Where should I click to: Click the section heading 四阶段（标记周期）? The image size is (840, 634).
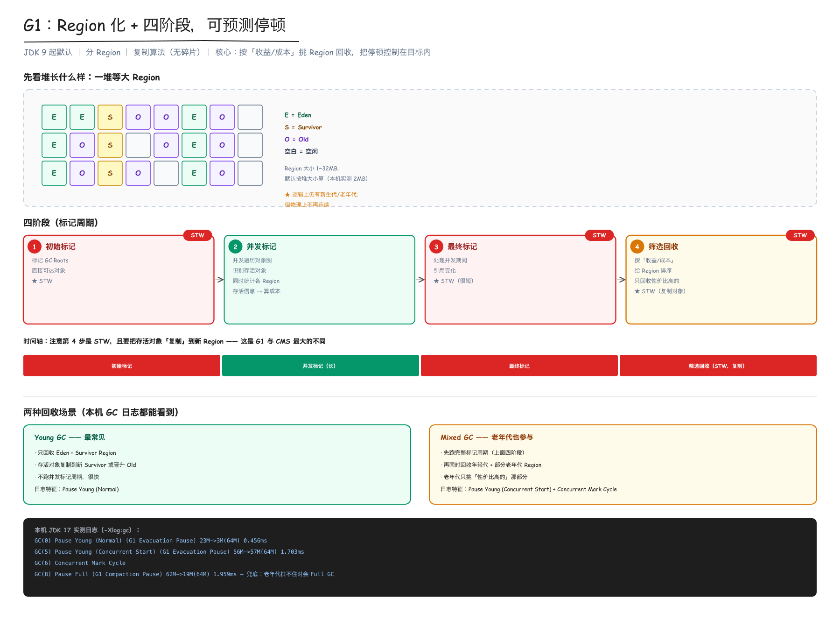click(x=61, y=223)
